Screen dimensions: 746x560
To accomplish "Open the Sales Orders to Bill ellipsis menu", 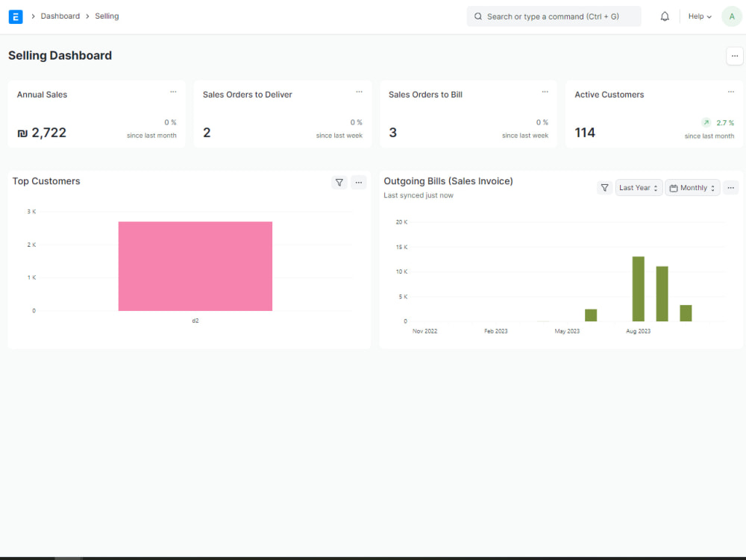I will pyautogui.click(x=545, y=91).
